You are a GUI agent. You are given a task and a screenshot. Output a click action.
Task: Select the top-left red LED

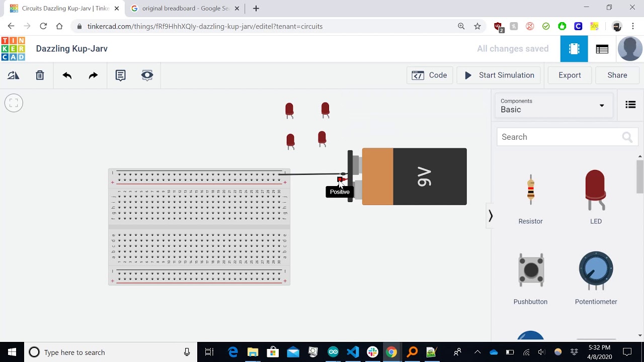click(289, 110)
